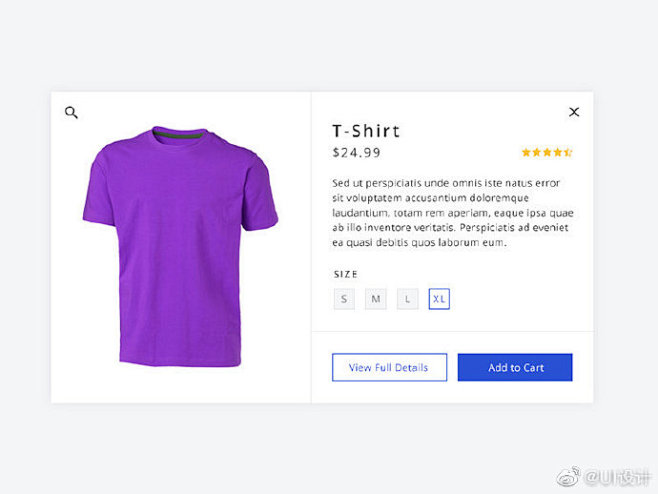Open View Full Details
The image size is (658, 494).
389,367
